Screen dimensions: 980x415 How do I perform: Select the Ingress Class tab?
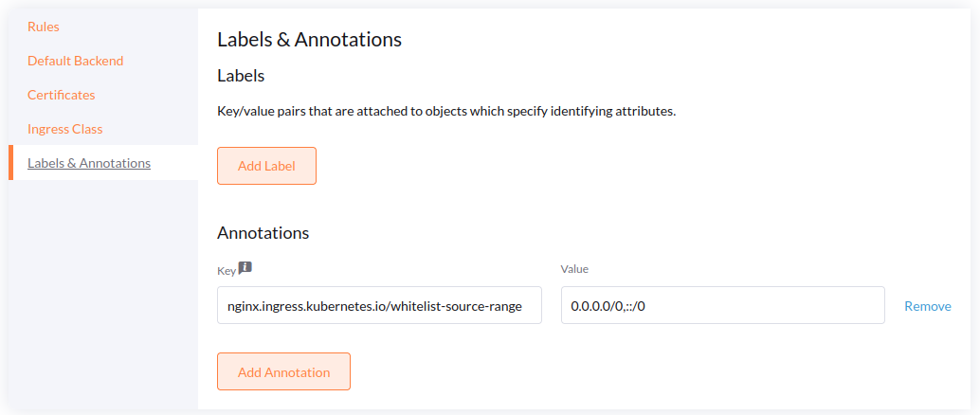click(x=65, y=129)
